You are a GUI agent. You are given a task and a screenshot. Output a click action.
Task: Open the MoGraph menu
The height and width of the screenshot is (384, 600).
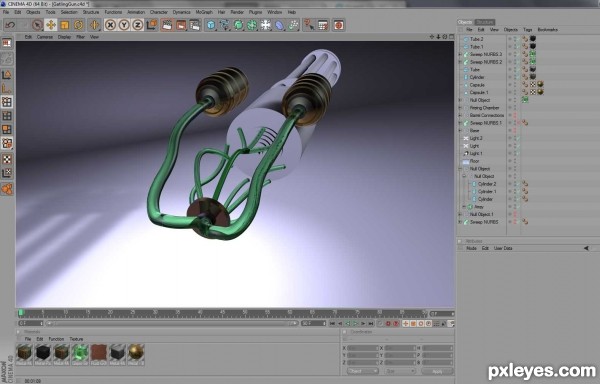pyautogui.click(x=204, y=12)
